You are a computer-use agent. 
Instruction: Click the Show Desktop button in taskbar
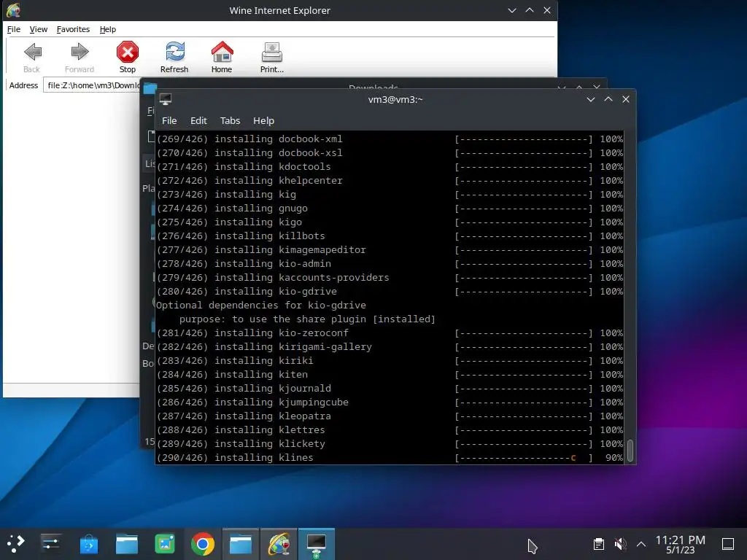[x=728, y=544]
